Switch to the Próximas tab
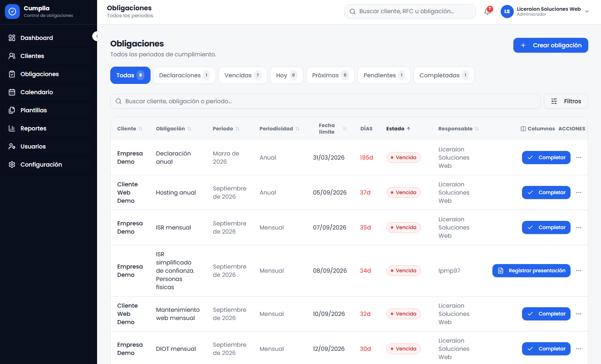This screenshot has width=601, height=364. (x=330, y=75)
